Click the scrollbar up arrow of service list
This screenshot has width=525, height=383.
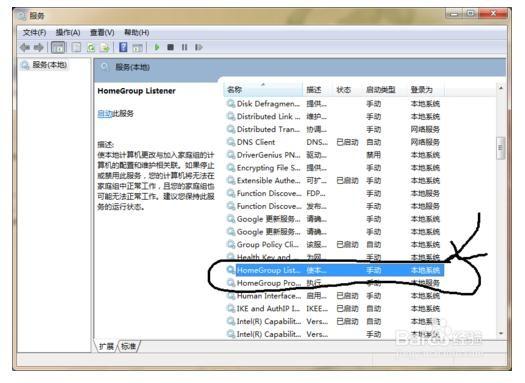click(x=501, y=88)
